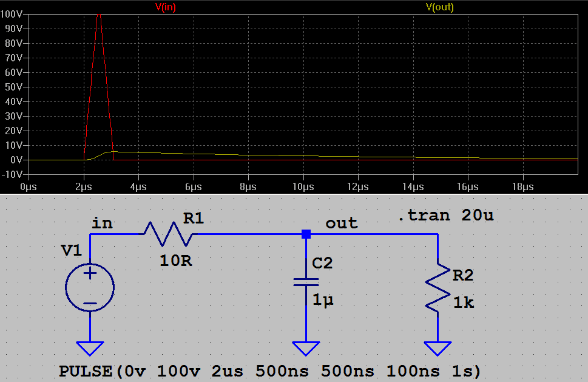
Task: Click the ground symbol under R2
Action: [x=438, y=348]
